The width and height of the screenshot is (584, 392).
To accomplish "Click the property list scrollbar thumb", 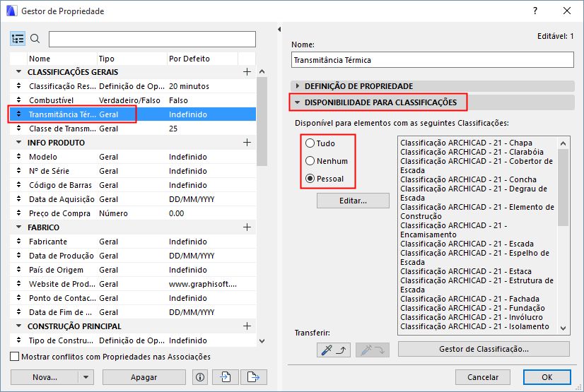I will [x=262, y=121].
